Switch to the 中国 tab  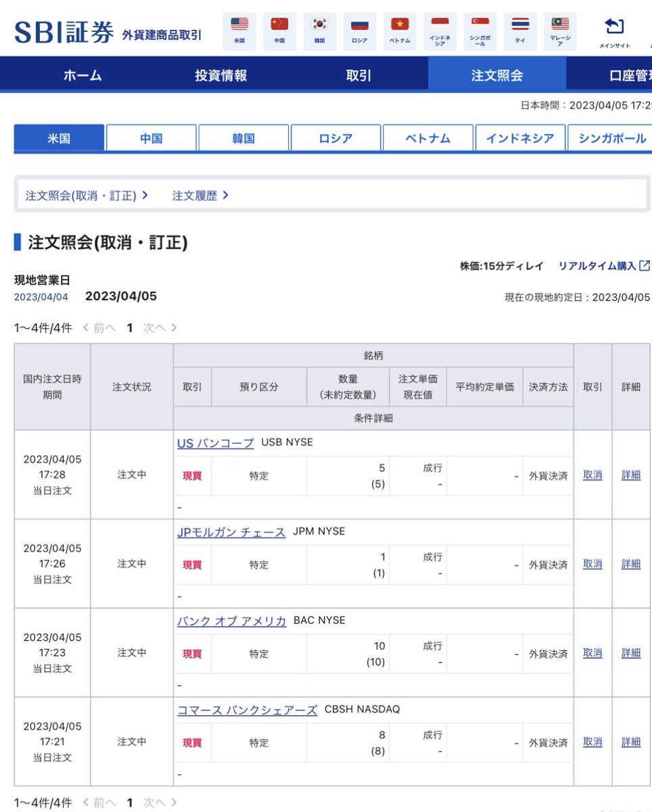tap(152, 138)
